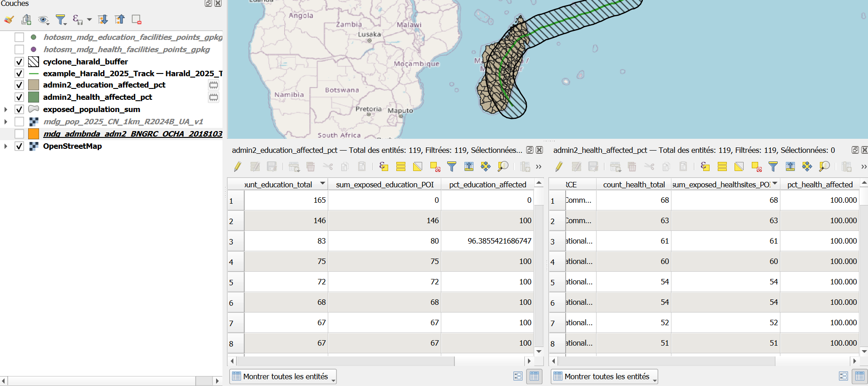Click Expand All layers icon in Couches toolbar
Image resolution: width=868 pixels, height=386 pixels.
click(103, 20)
